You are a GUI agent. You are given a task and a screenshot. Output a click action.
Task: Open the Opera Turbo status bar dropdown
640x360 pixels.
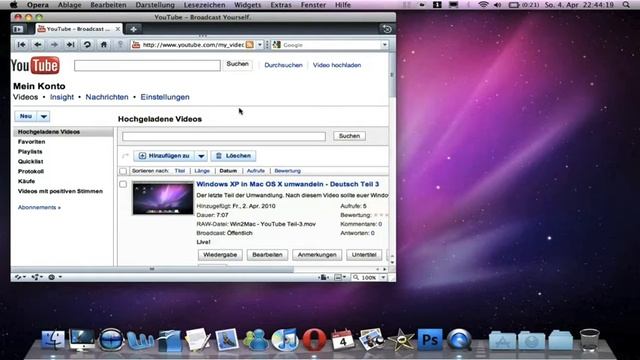click(55, 277)
